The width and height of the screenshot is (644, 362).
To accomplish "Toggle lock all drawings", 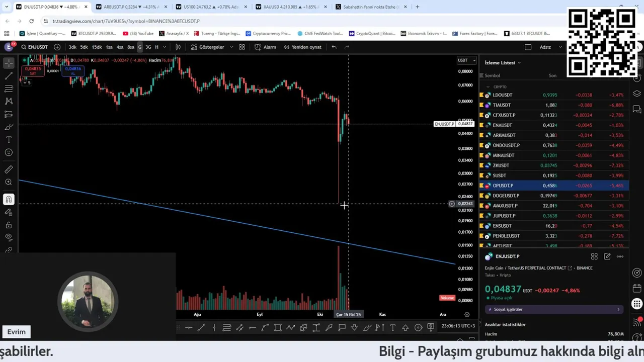I will point(9,225).
